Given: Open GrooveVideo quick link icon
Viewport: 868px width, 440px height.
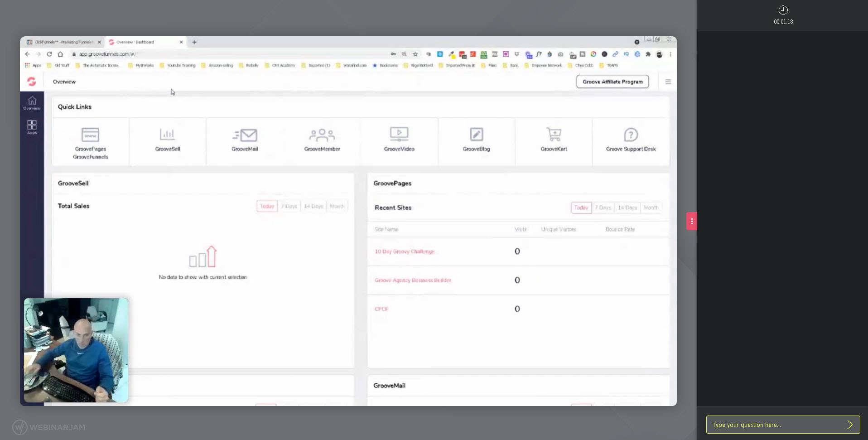Looking at the screenshot, I should tap(399, 134).
